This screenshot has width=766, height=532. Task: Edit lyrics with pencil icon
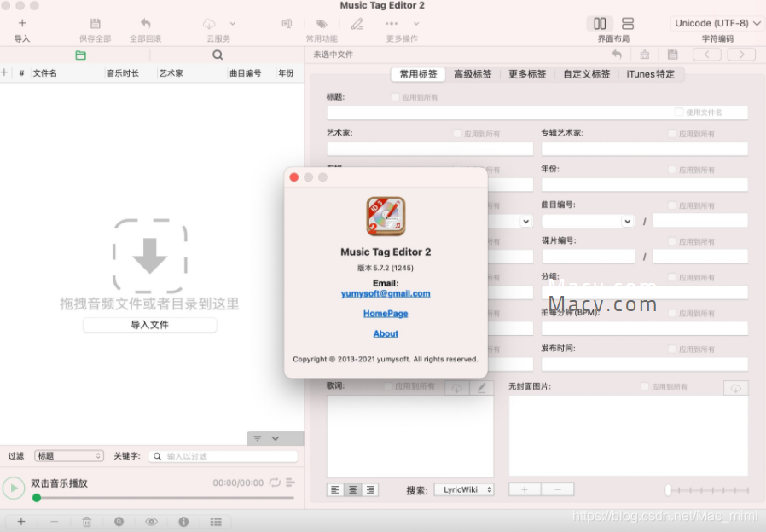[482, 388]
